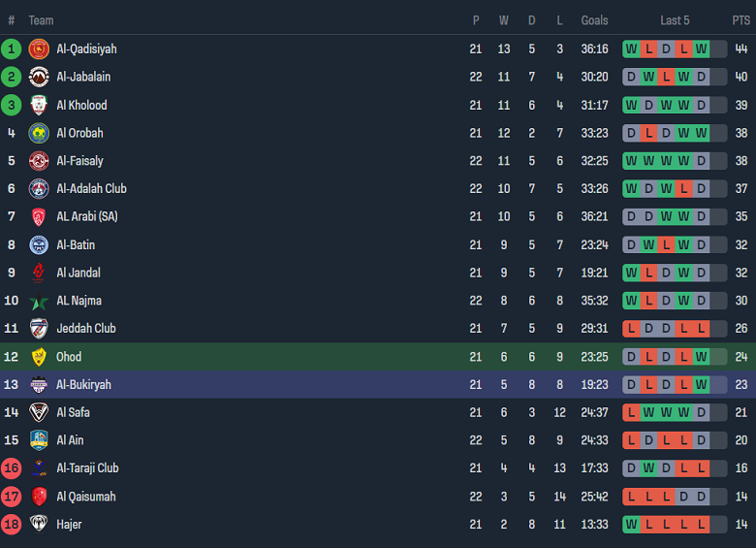
Task: Open the Jeddah Club team link
Action: point(85,329)
